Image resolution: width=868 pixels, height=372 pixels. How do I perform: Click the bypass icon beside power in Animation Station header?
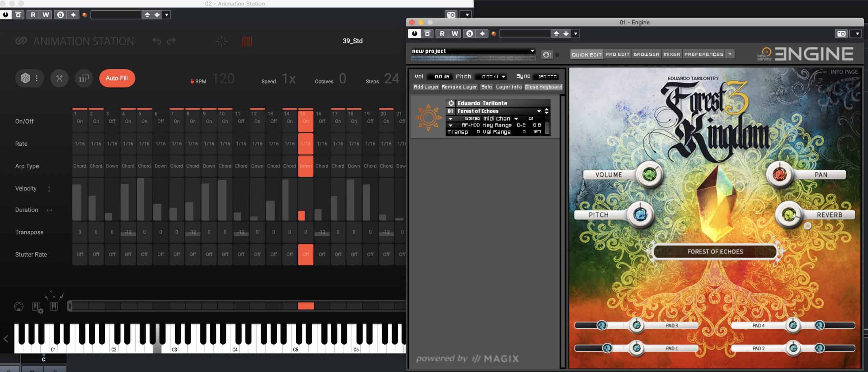(18, 15)
